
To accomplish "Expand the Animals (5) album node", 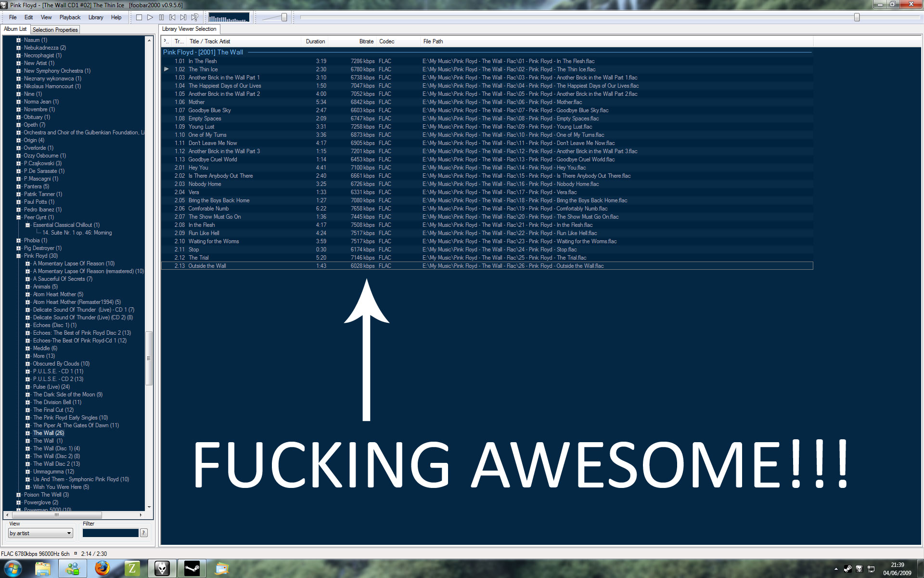I will [x=27, y=287].
